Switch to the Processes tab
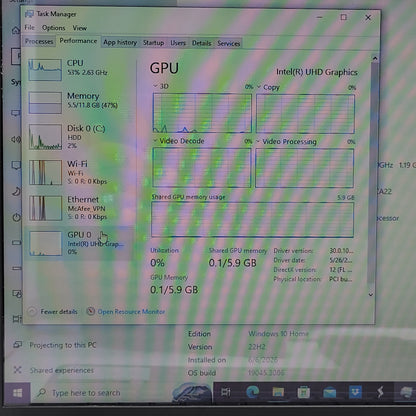The width and height of the screenshot is (416, 416). pyautogui.click(x=39, y=42)
